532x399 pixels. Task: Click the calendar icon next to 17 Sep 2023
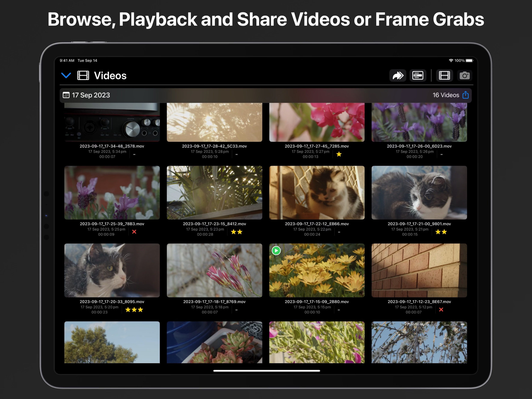tap(66, 95)
